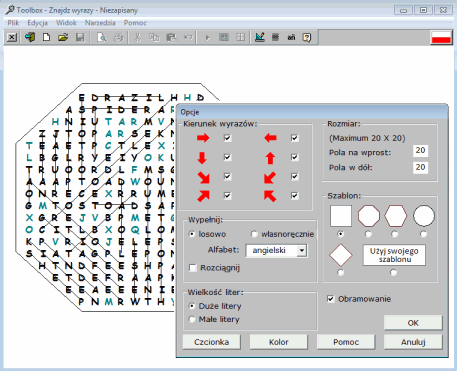Click the undo arrow icon

point(188,37)
